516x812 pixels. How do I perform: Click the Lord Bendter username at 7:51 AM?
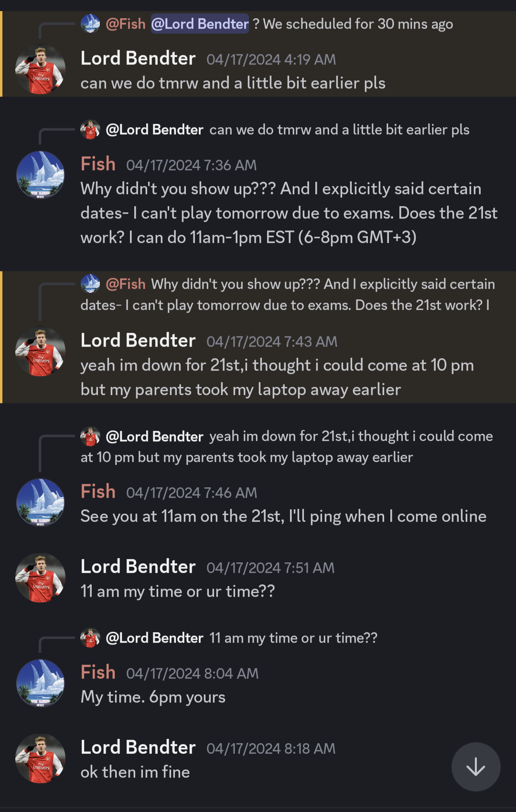tap(138, 567)
